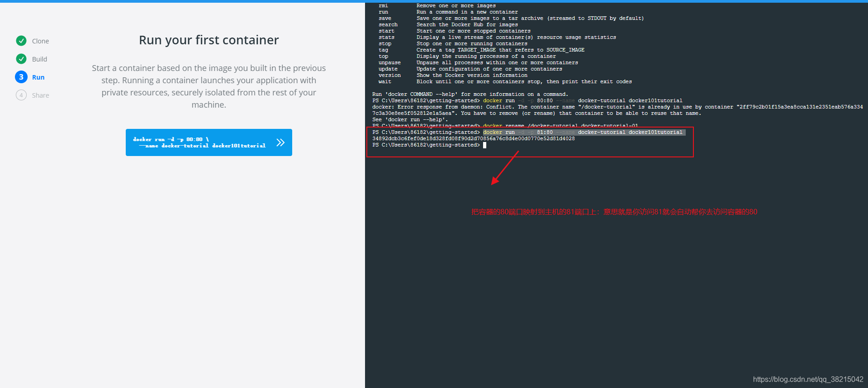Select the Run step label
This screenshot has width=868, height=388.
point(38,77)
